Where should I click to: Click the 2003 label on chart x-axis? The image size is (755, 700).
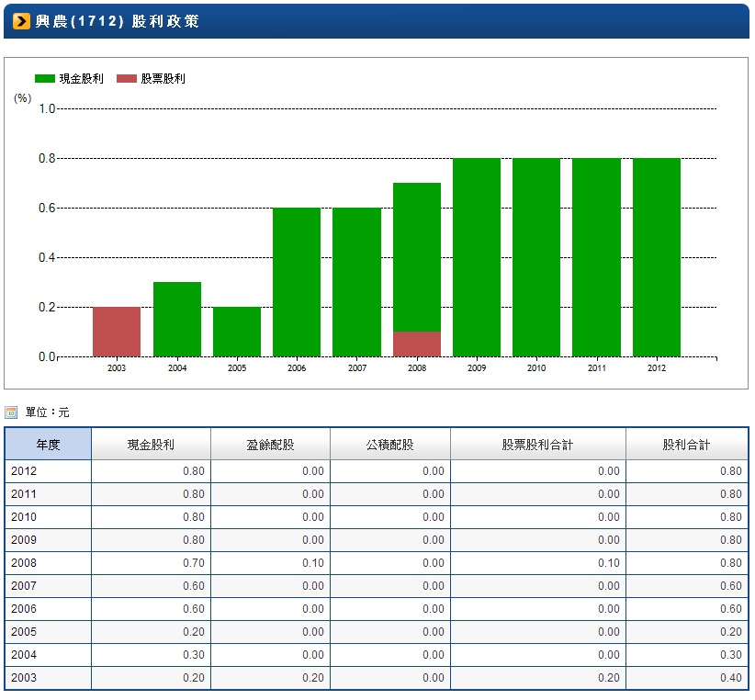click(117, 367)
